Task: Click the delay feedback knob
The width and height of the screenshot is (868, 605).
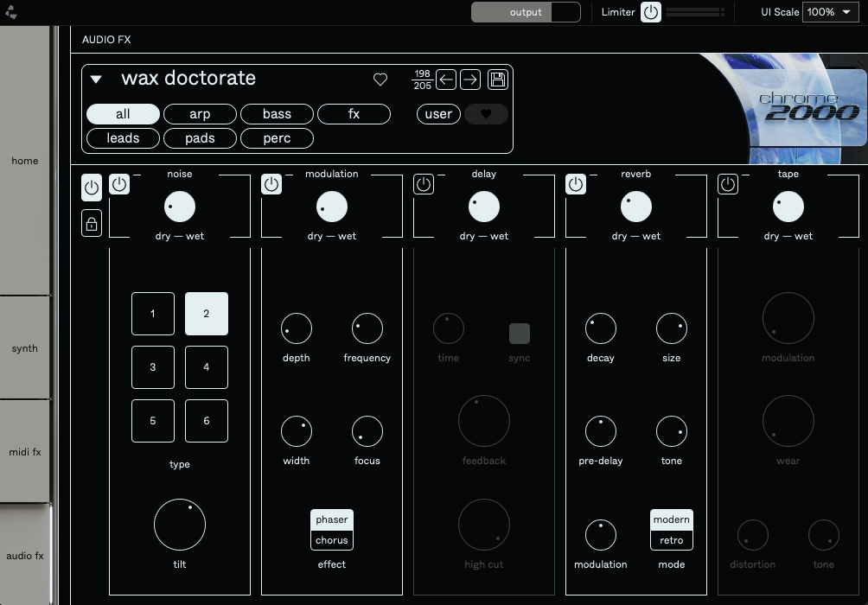Action: coord(484,421)
